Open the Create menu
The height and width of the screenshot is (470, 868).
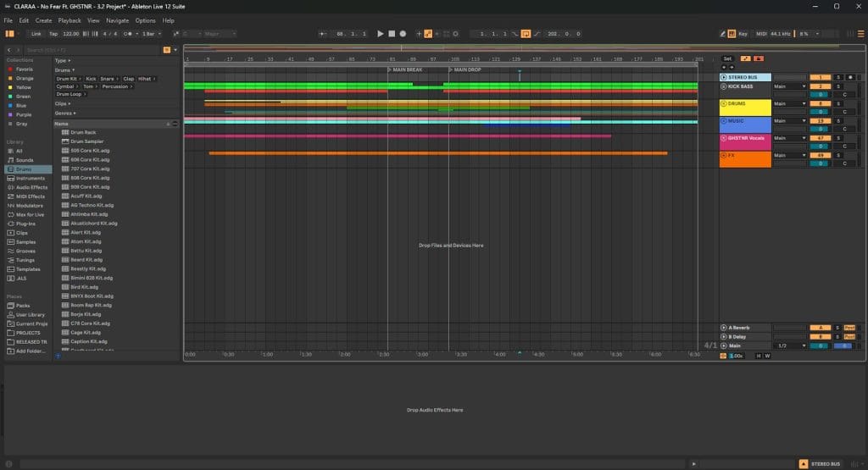(43, 19)
